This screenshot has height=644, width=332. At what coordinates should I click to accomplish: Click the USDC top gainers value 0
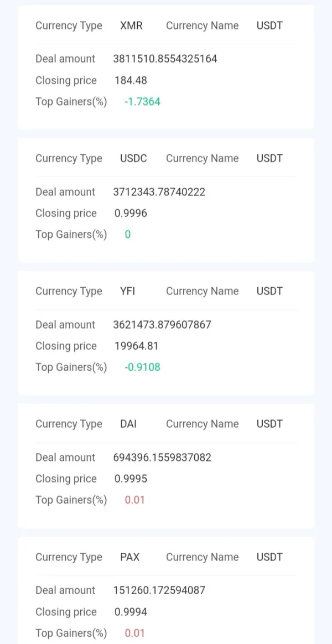pyautogui.click(x=128, y=235)
